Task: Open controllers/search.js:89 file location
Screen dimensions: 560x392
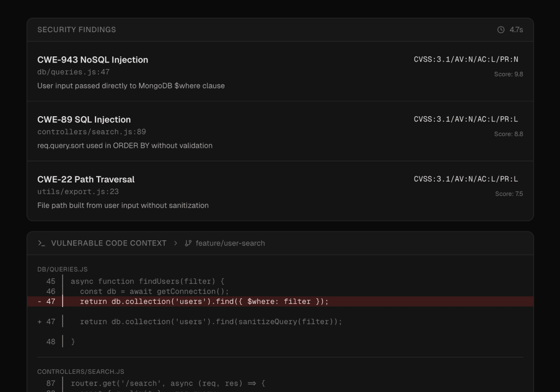Action: click(x=91, y=132)
